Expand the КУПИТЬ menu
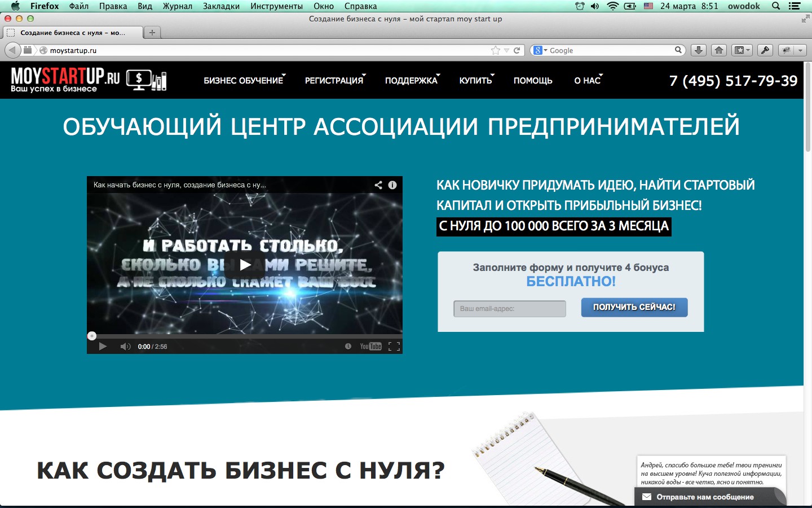The width and height of the screenshot is (812, 508). point(476,81)
